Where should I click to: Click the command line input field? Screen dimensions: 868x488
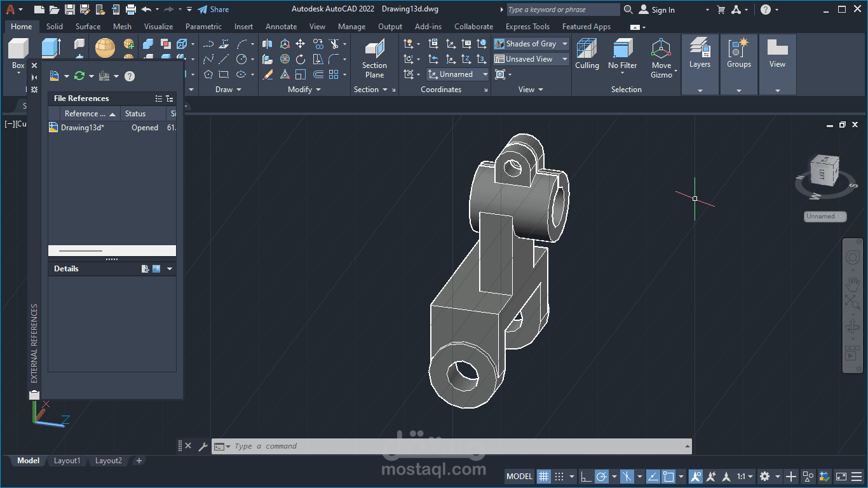pos(458,446)
